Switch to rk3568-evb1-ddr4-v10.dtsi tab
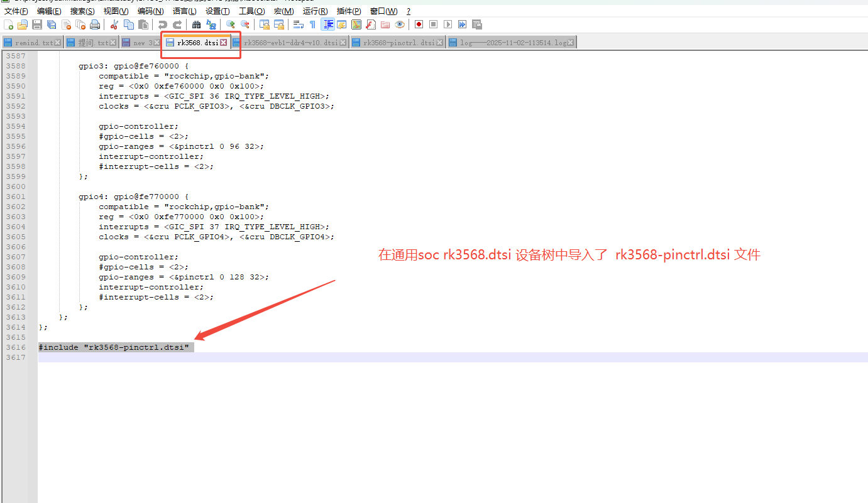The image size is (868, 503). (x=290, y=43)
